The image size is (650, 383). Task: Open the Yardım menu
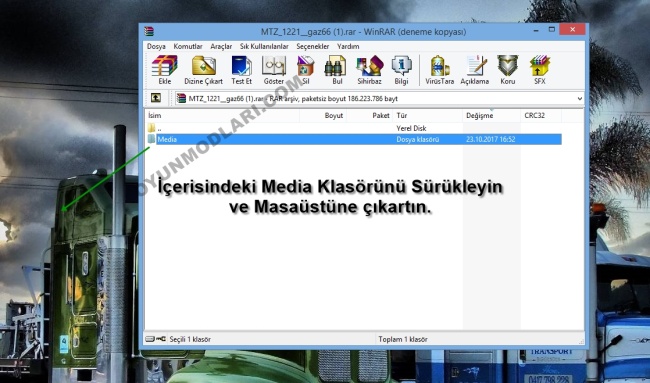point(348,46)
